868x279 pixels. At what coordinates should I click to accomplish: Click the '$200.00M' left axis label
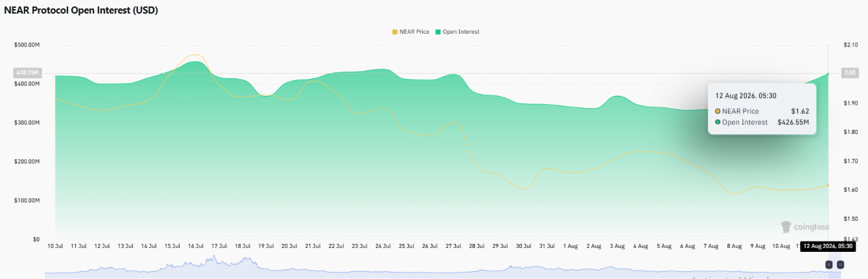[x=27, y=162]
